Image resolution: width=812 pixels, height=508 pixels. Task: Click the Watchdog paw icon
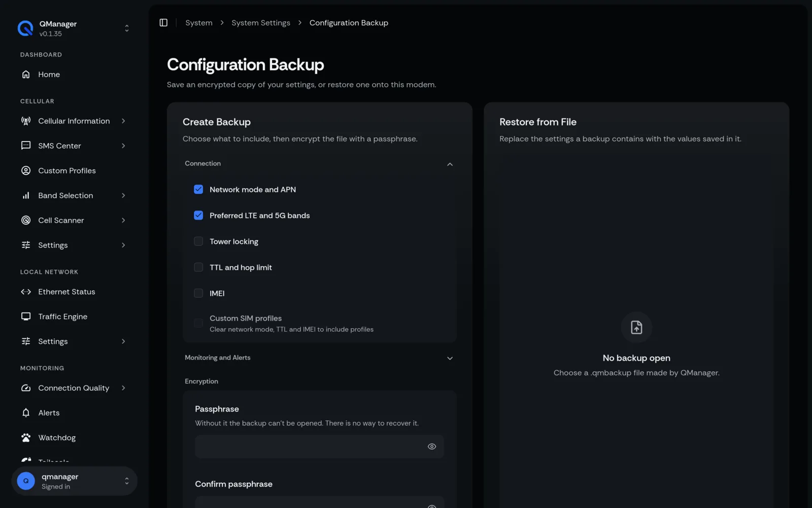(x=26, y=438)
